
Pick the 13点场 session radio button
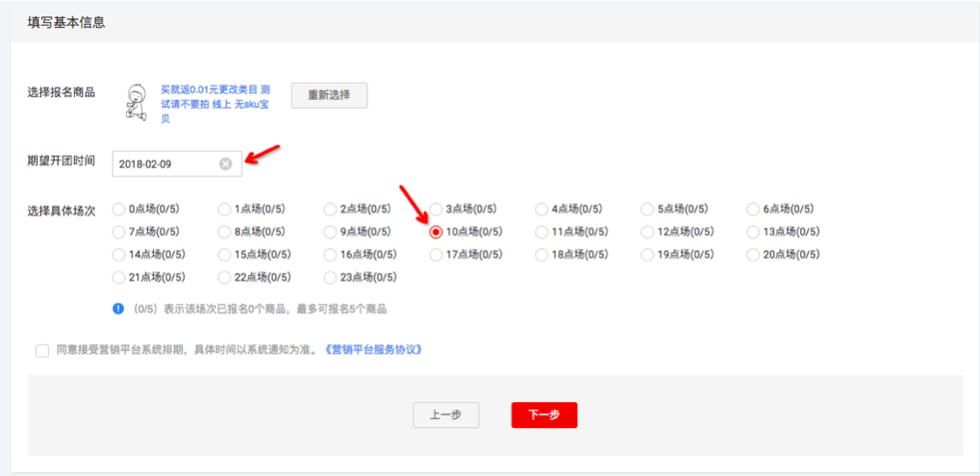point(754,232)
